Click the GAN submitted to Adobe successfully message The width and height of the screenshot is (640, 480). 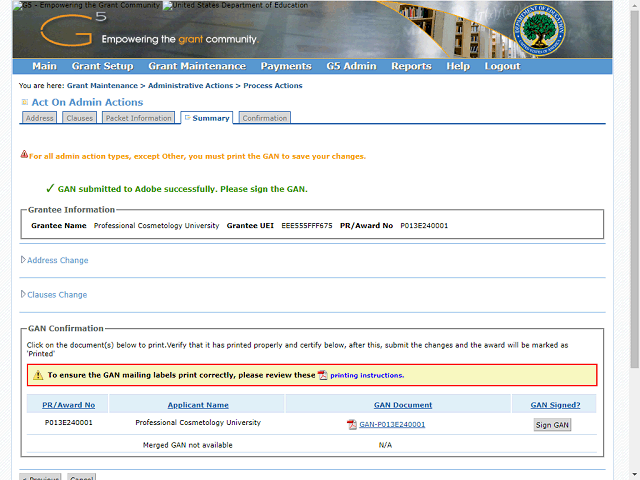(x=182, y=189)
